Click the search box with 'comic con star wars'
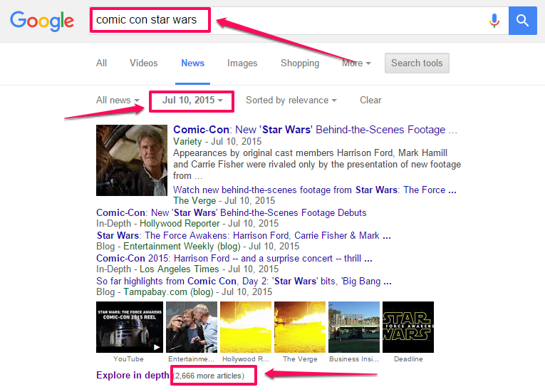This screenshot has height=392, width=545. (299, 21)
